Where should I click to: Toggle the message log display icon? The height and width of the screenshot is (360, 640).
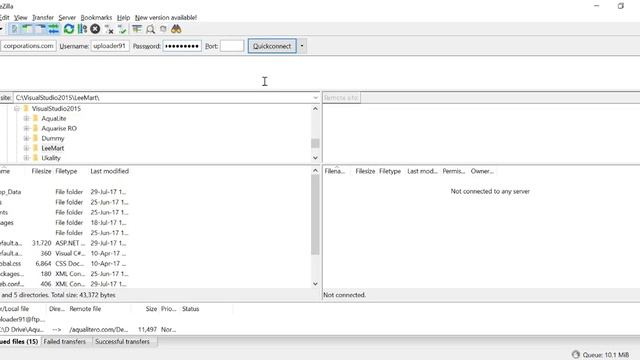coord(14,29)
